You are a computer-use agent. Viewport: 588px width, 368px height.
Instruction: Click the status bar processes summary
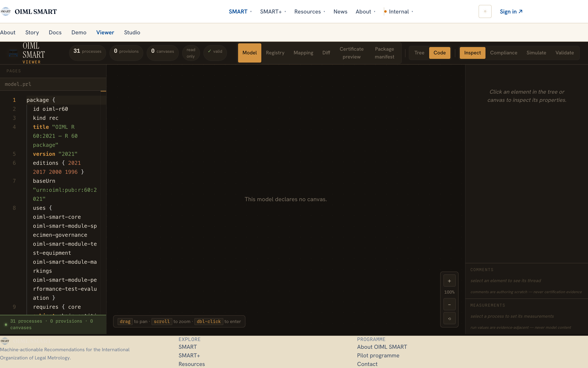point(53,324)
